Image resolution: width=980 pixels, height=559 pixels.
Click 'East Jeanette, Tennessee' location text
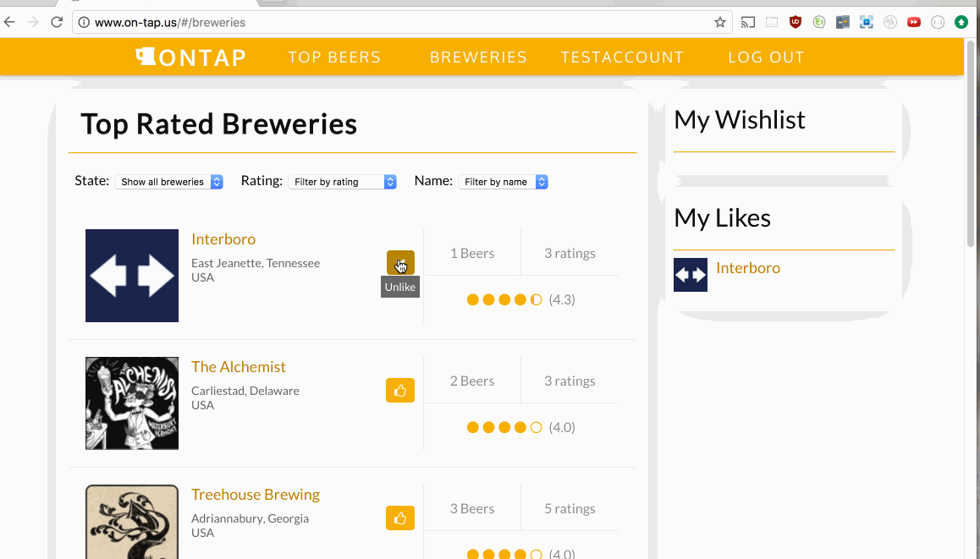point(256,263)
